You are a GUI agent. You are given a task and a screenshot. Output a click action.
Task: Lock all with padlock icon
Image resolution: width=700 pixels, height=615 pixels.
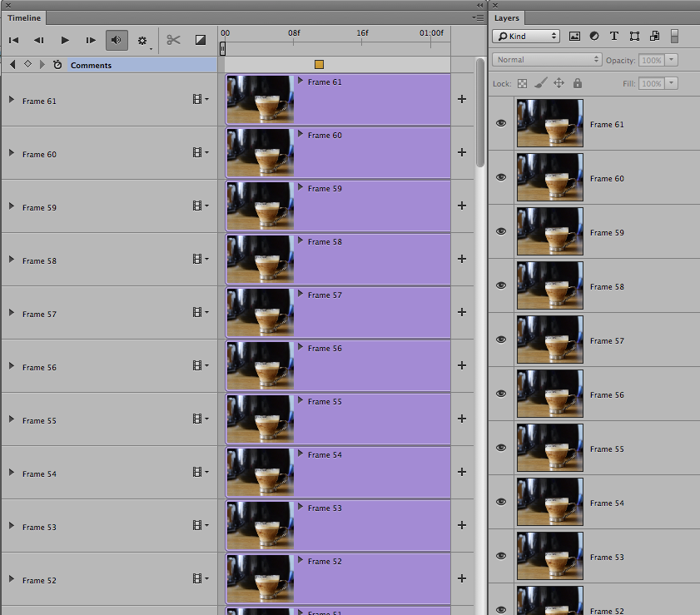[578, 83]
